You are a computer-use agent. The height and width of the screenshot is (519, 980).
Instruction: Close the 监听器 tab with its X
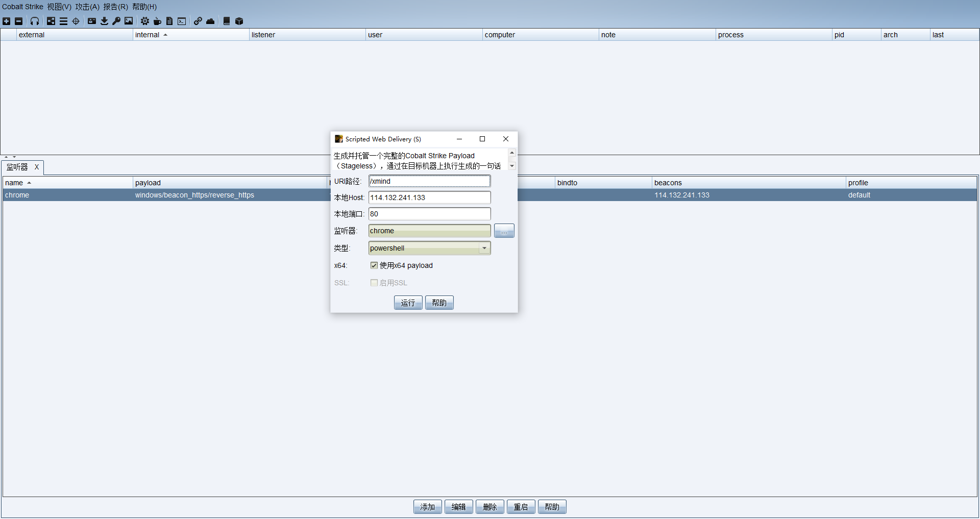[37, 167]
